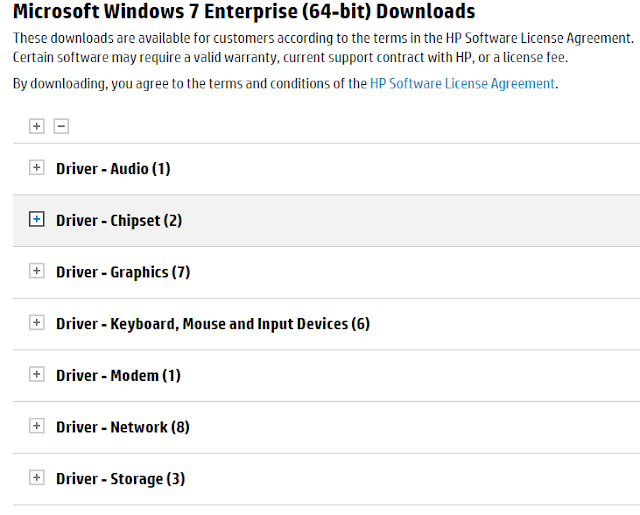Screen dimensions: 640x515
Task: Select the Driver - Chipset (2) heading
Action: 119,220
